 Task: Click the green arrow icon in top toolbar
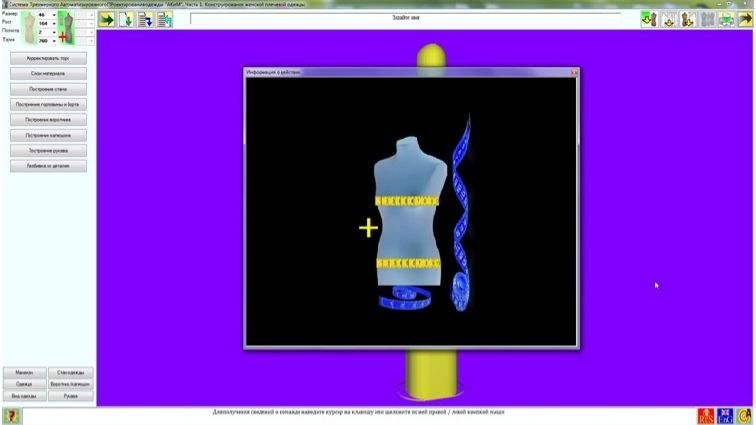click(107, 20)
